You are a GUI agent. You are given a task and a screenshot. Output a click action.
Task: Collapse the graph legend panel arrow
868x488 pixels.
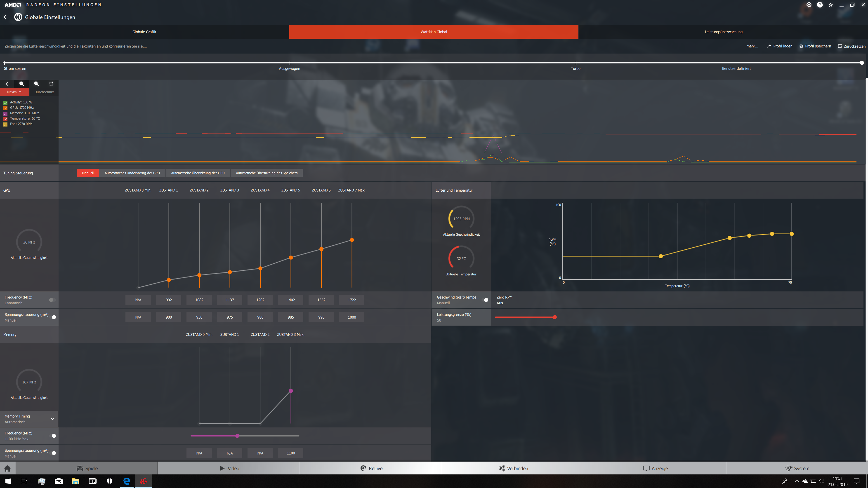coord(7,84)
